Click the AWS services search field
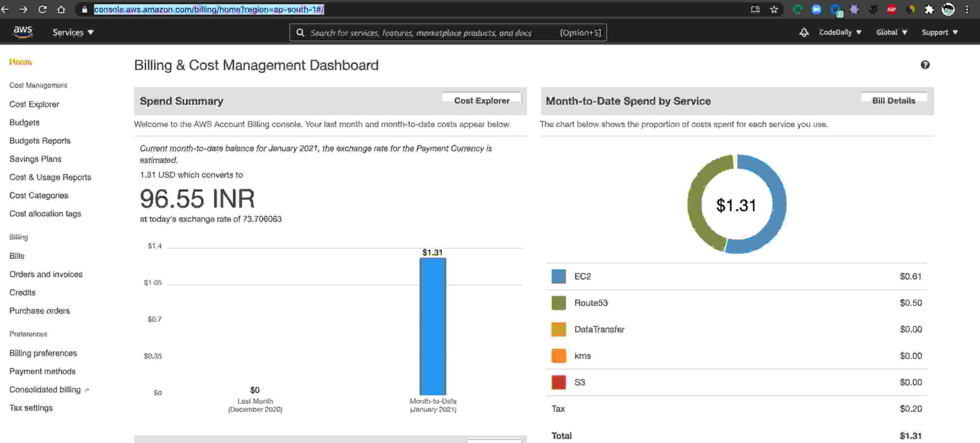Image resolution: width=980 pixels, height=443 pixels. coord(448,33)
